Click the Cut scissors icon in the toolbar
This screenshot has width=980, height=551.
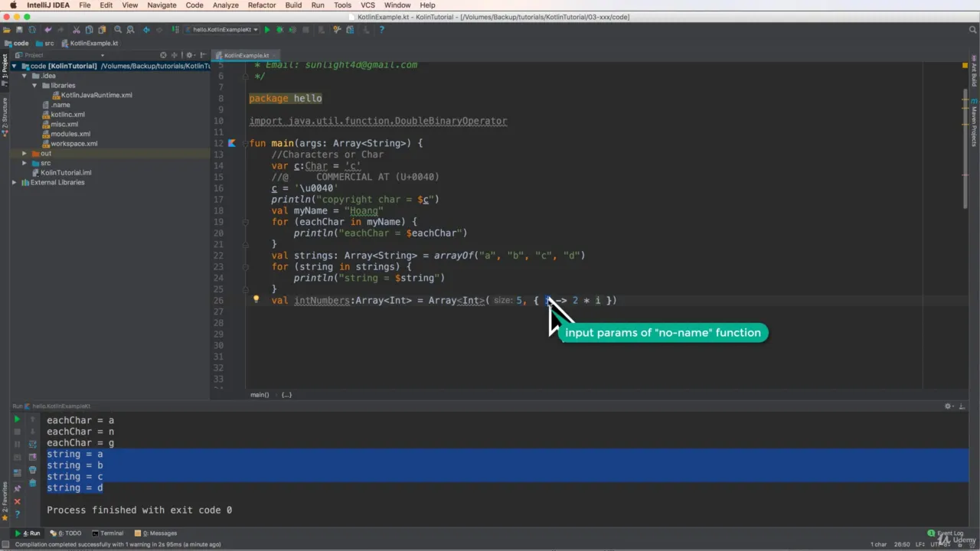tap(77, 30)
